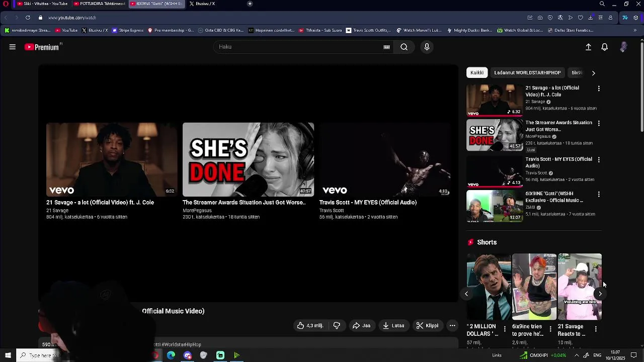Open the on-screen keyboard in search box

click(x=386, y=47)
